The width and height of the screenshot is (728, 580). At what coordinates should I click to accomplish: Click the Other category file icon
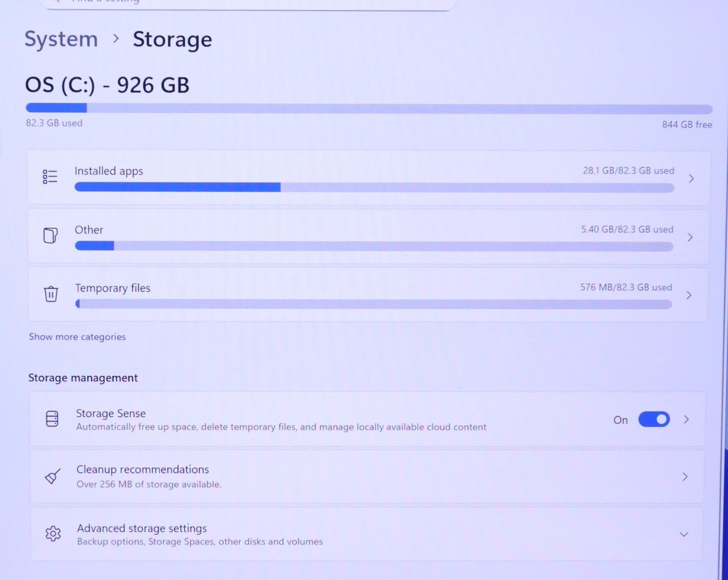[51, 235]
